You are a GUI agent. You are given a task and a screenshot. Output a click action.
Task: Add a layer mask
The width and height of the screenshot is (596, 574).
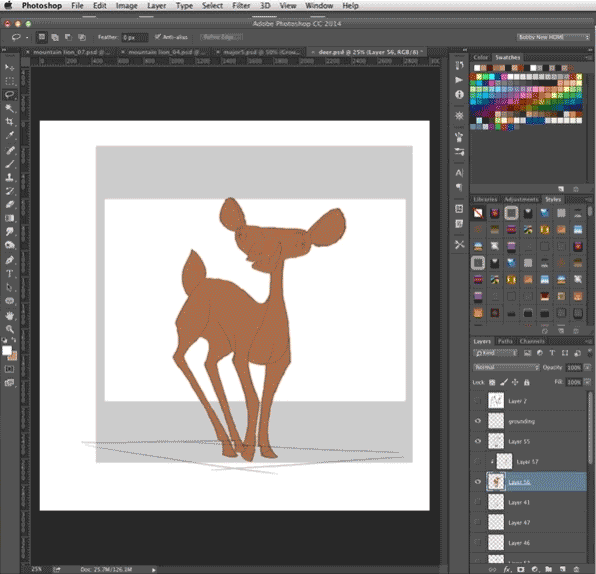(521, 569)
